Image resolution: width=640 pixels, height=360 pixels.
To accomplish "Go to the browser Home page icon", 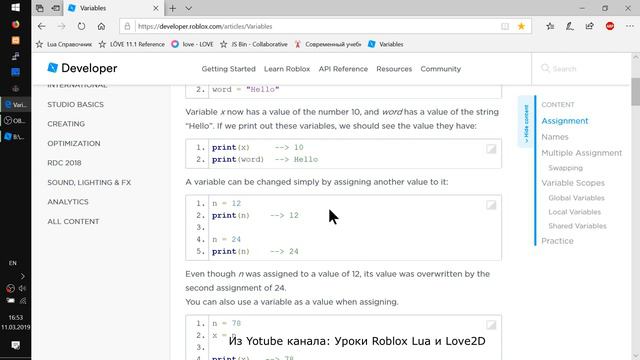I will [x=101, y=26].
